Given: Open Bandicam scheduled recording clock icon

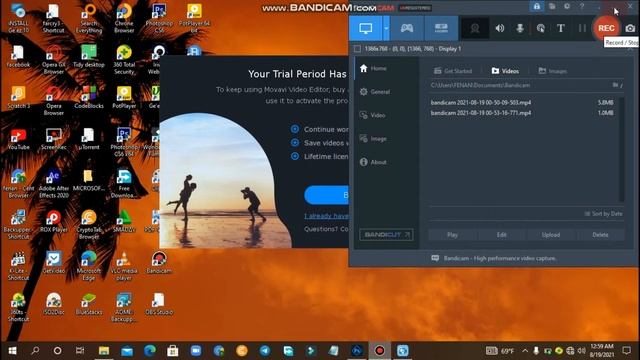Looking at the screenshot, I should 567,7.
